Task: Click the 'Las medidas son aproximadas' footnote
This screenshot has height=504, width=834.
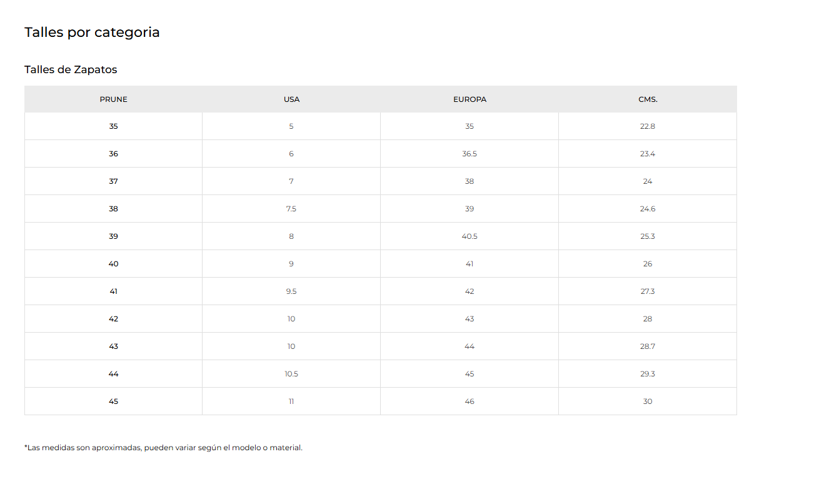Action: 163,448
